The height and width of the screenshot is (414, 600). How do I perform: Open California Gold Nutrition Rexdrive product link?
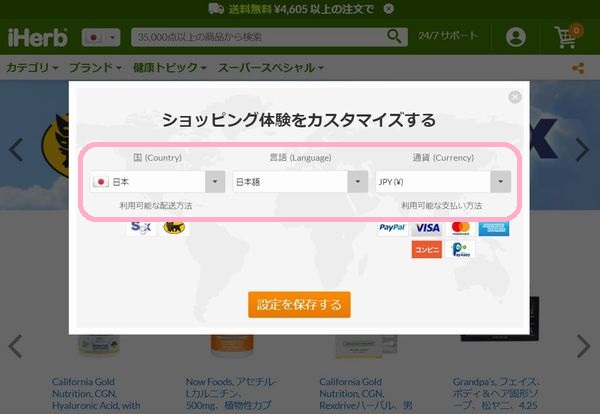(366, 394)
